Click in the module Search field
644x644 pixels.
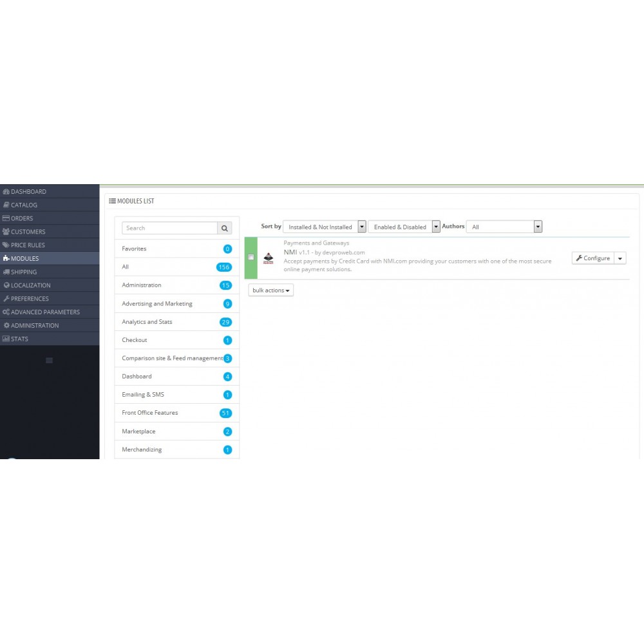(169, 228)
